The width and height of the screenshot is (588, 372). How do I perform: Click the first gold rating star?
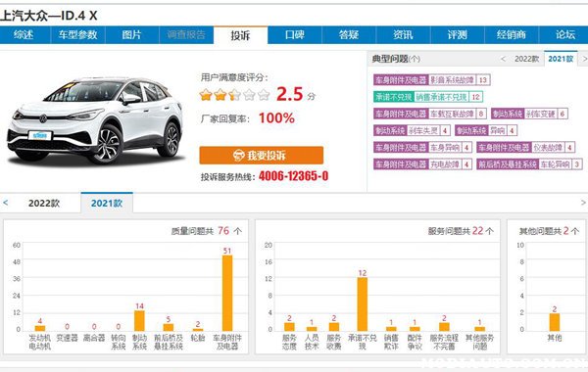(206, 95)
